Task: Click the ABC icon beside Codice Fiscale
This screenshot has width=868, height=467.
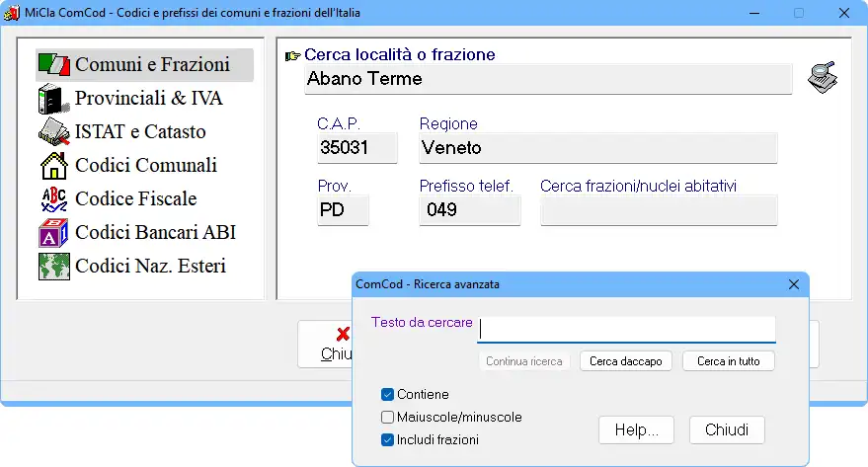Action: point(53,199)
